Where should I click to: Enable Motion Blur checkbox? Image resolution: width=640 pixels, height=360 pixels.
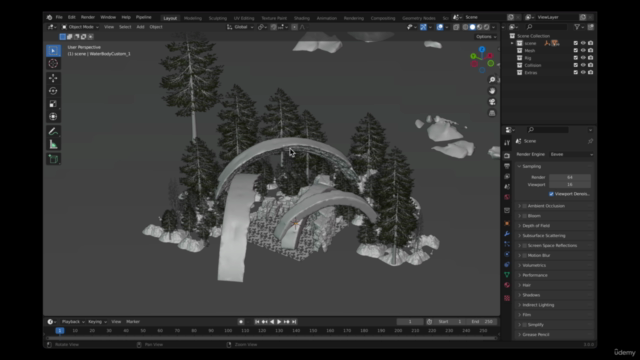pos(524,256)
